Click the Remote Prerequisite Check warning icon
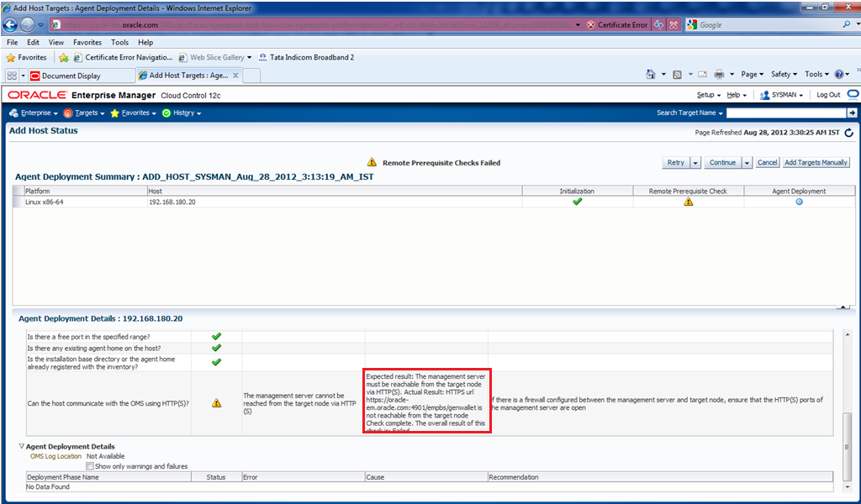This screenshot has width=861, height=504. (688, 202)
